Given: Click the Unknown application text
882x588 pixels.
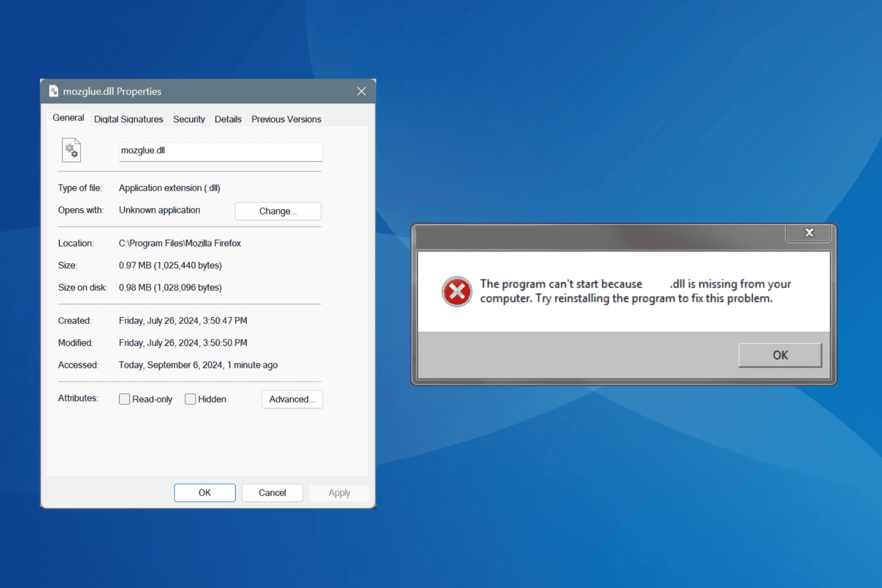Looking at the screenshot, I should click(160, 210).
